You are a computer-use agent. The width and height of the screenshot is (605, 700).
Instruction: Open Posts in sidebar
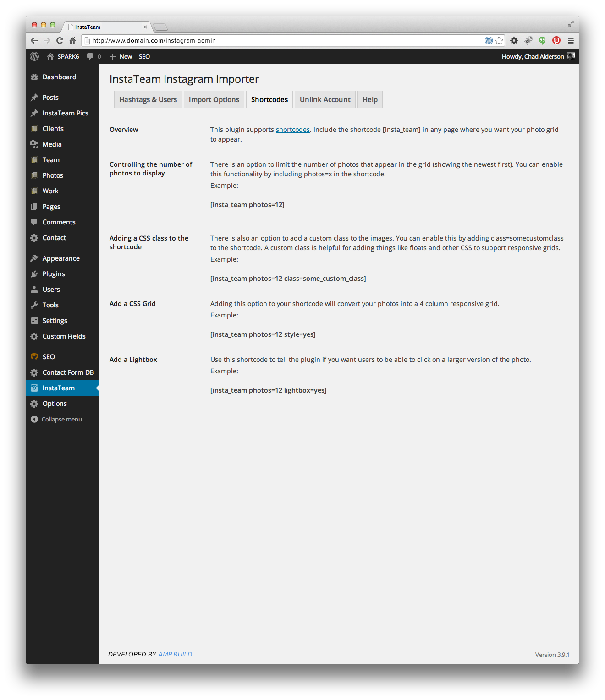click(x=63, y=98)
